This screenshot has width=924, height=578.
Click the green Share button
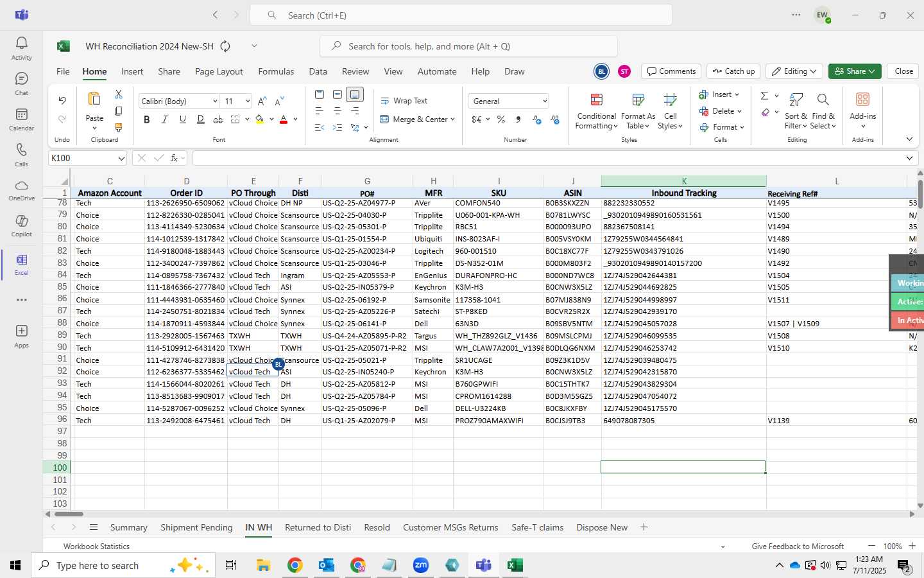click(855, 71)
